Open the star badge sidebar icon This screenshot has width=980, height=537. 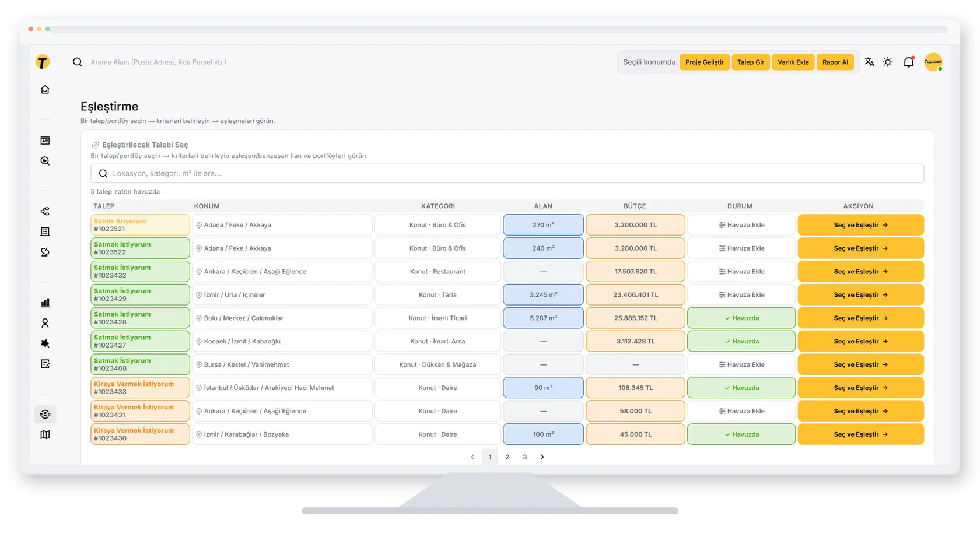point(45,343)
